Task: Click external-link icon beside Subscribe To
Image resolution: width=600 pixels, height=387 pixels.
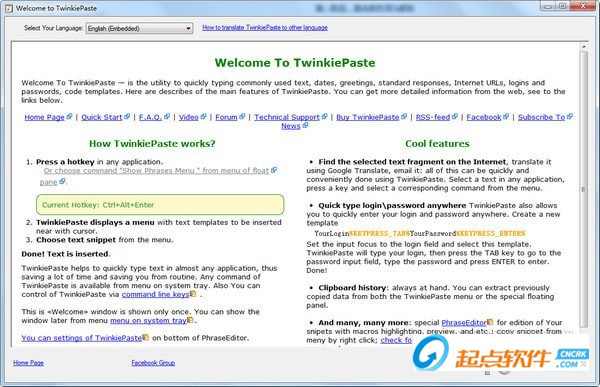Action: pos(570,116)
